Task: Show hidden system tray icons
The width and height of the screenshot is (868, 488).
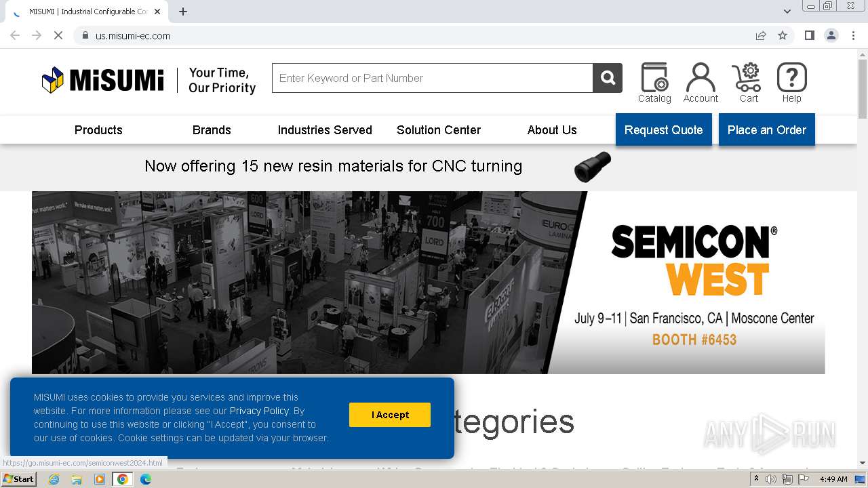Action: click(x=756, y=479)
